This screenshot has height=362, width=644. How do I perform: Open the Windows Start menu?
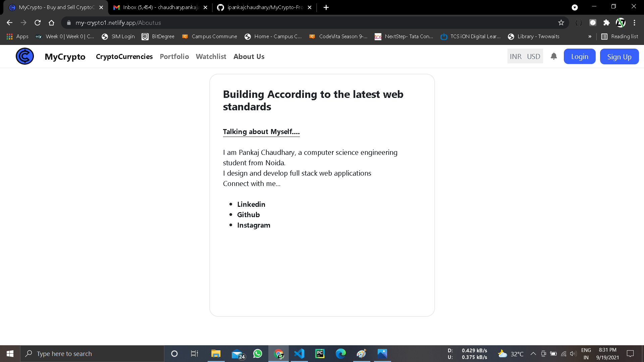click(x=10, y=354)
